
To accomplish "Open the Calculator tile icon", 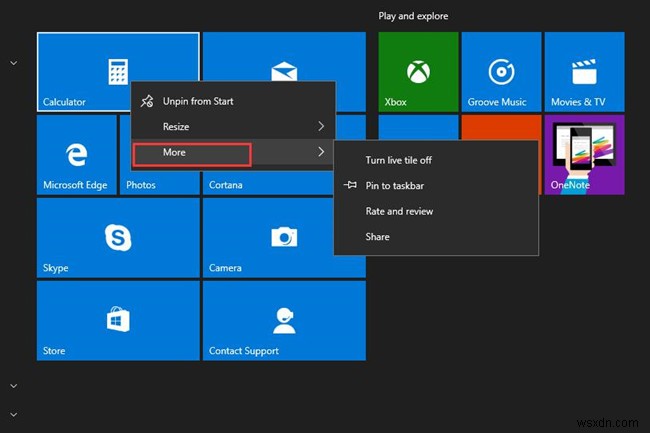I will (118, 72).
